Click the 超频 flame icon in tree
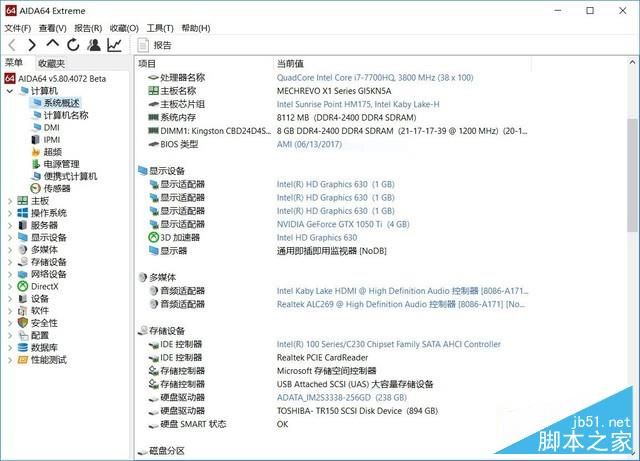This screenshot has height=461, width=640. pyautogui.click(x=36, y=152)
